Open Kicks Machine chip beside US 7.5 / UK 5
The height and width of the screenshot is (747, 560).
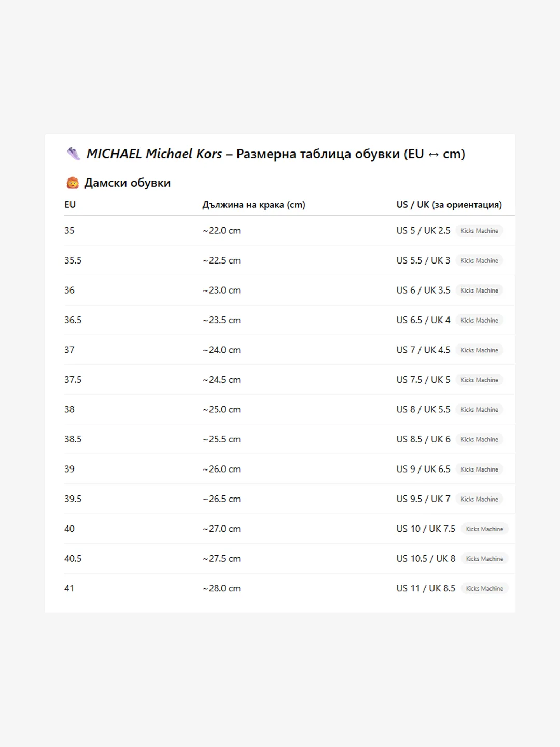click(x=479, y=380)
